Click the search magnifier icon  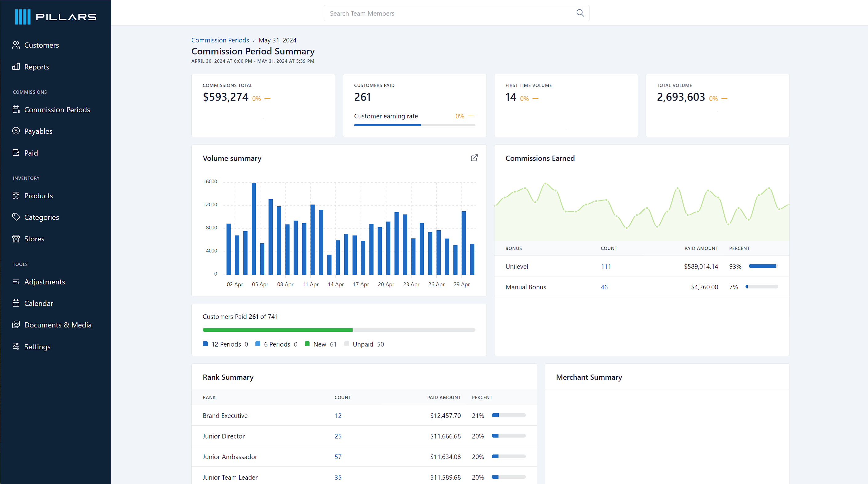580,13
